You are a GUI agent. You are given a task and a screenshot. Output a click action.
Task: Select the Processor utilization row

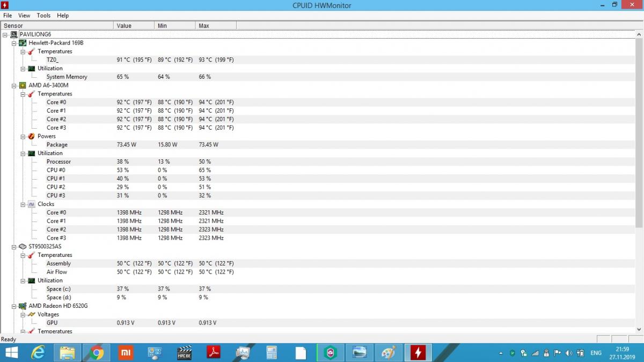coord(318,161)
